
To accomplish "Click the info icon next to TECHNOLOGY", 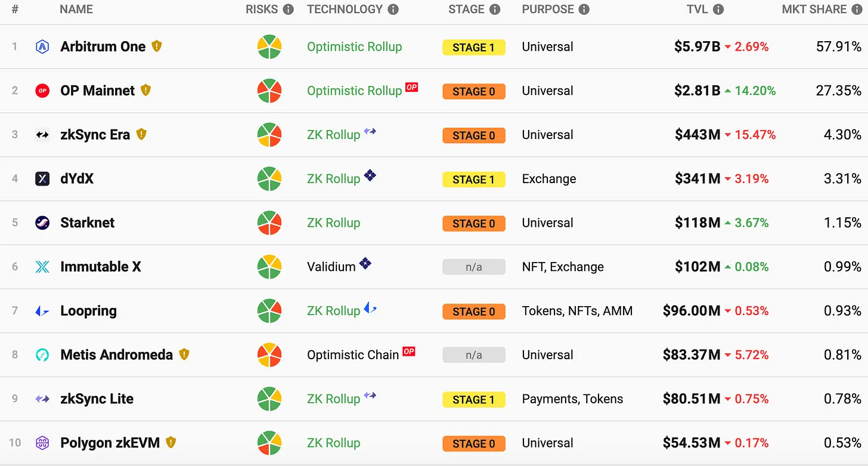I will coord(393,10).
